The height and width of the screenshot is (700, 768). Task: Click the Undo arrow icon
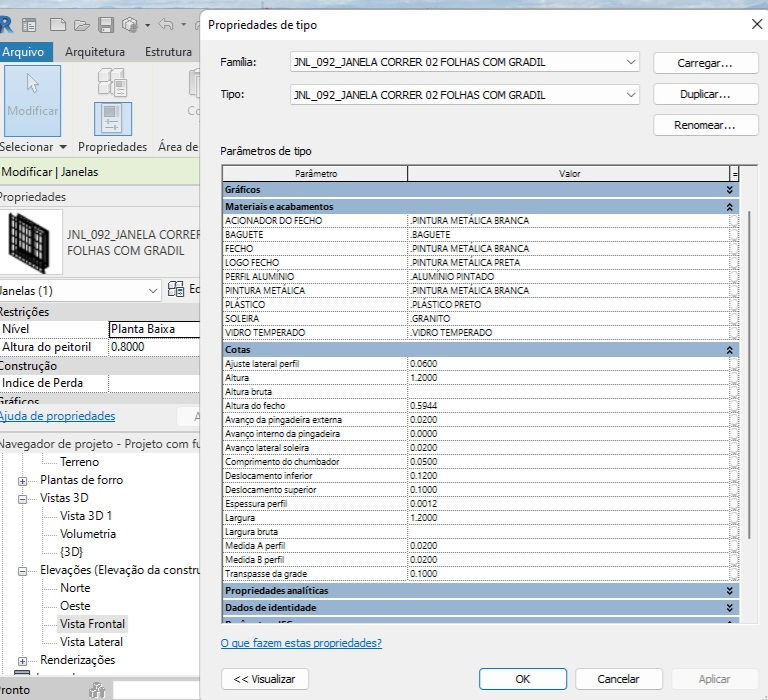coord(167,24)
